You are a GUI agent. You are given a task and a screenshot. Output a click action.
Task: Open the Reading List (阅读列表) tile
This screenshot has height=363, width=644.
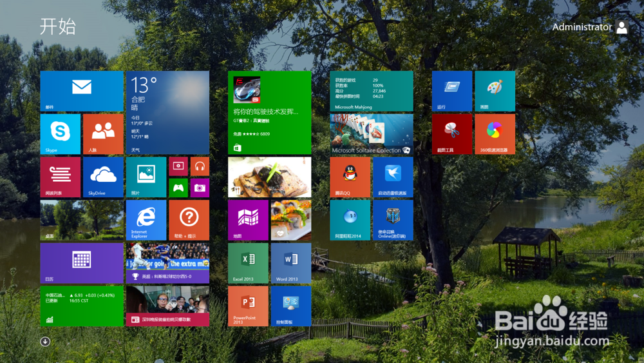pyautogui.click(x=61, y=177)
